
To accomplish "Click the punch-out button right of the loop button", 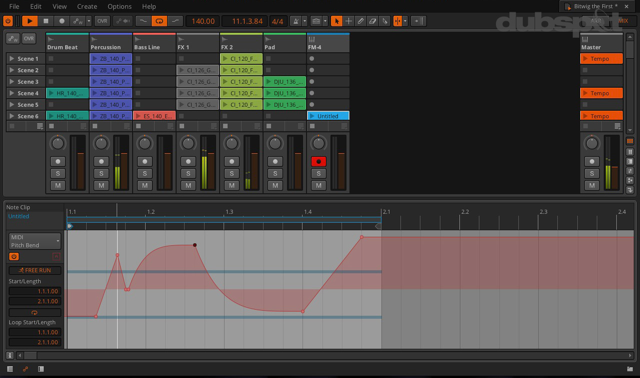I will click(175, 21).
